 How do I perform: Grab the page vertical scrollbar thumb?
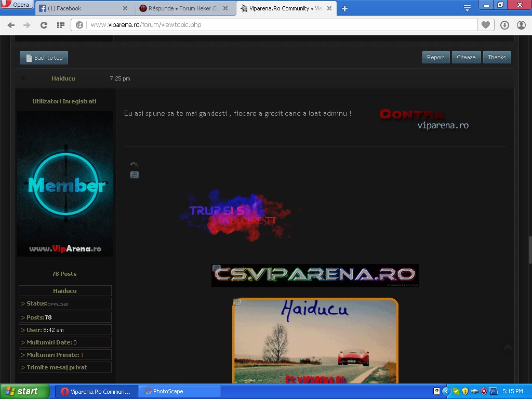tap(530, 249)
